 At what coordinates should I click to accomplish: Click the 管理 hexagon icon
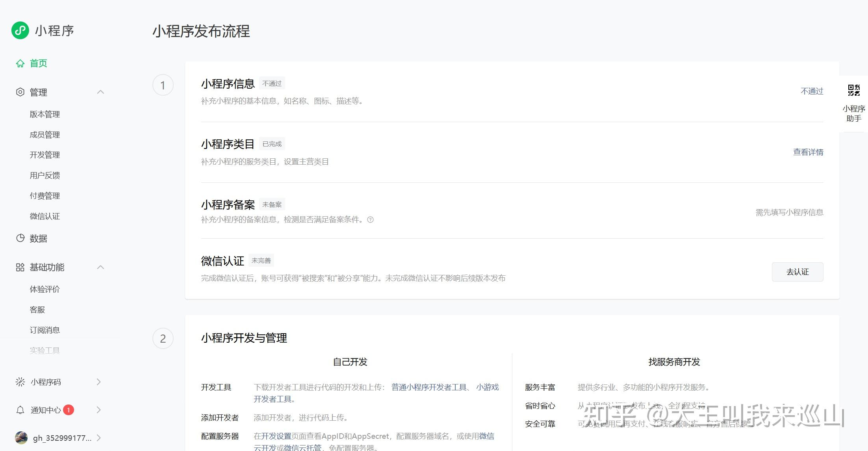point(20,92)
